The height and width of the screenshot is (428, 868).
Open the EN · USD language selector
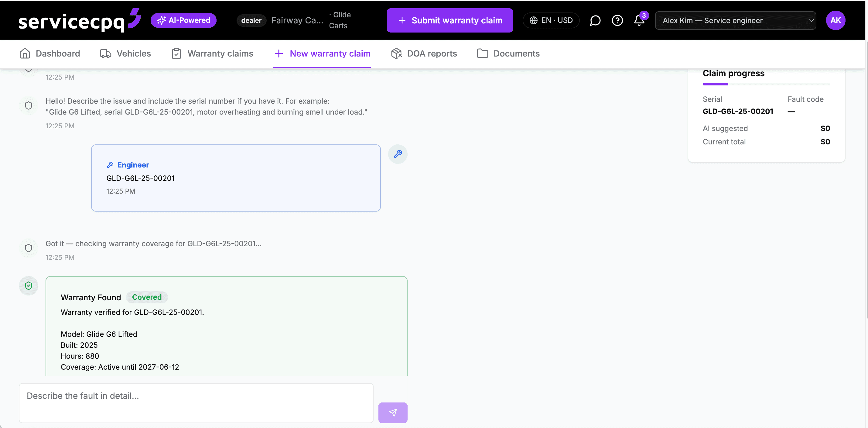point(551,20)
